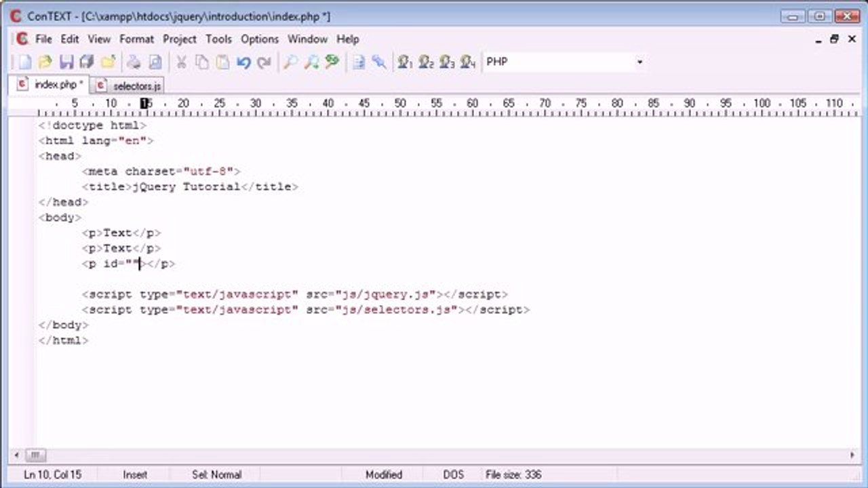Open the Edit menu

point(70,39)
